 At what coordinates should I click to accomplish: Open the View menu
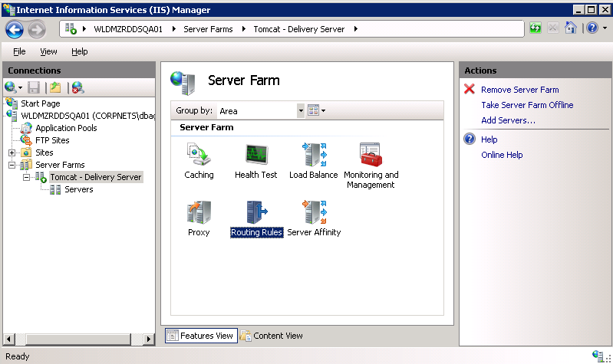[48, 51]
